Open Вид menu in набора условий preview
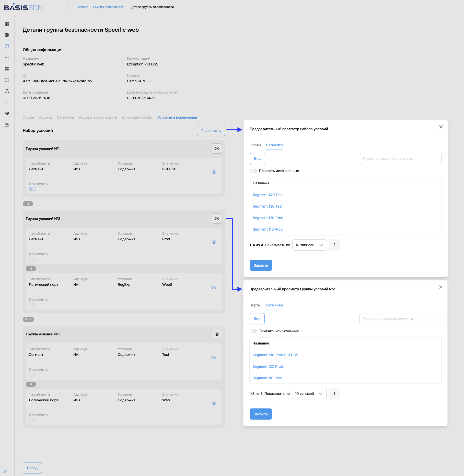This screenshot has width=464, height=476. tap(257, 158)
